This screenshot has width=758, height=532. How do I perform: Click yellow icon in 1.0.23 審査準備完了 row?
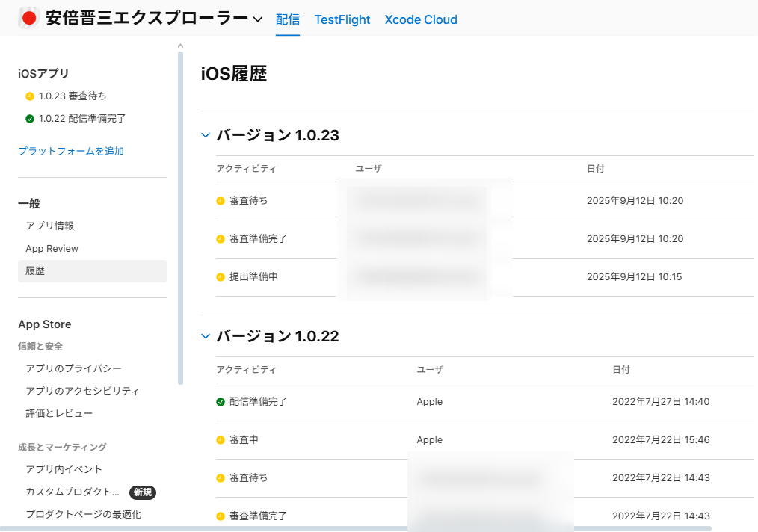(x=221, y=238)
